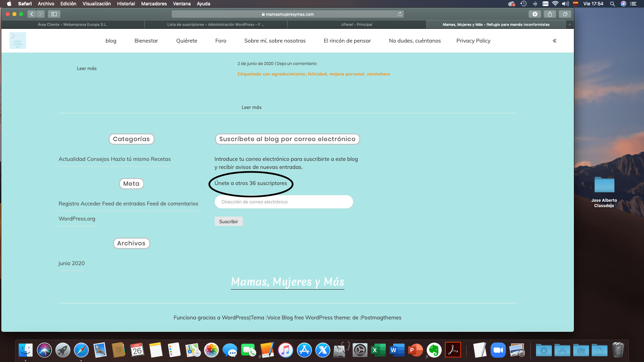The width and height of the screenshot is (644, 362).
Task: Open Hazlo tú mismo category
Action: point(130,159)
